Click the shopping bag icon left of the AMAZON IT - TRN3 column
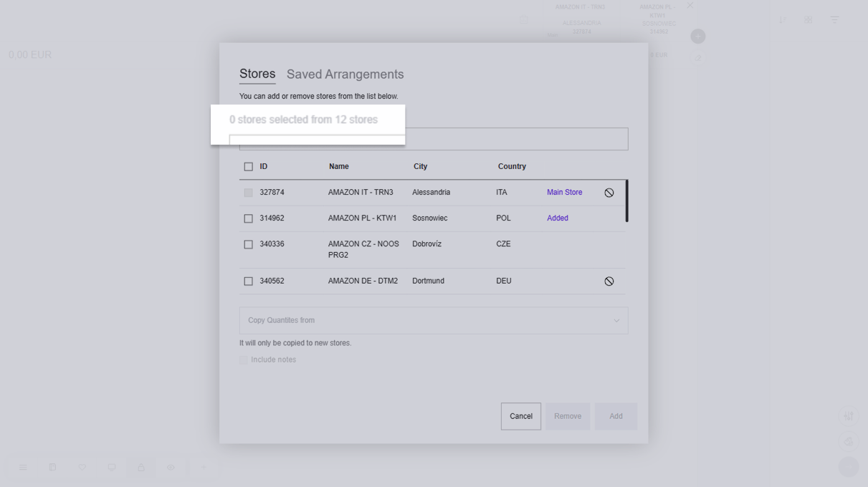 coord(524,20)
